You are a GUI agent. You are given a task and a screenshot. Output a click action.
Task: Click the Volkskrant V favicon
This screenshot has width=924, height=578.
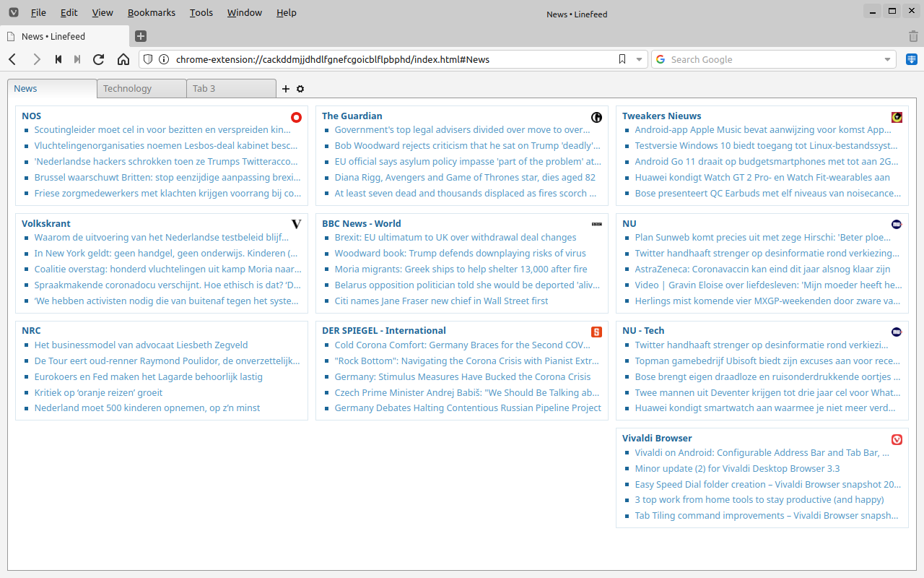coord(296,224)
